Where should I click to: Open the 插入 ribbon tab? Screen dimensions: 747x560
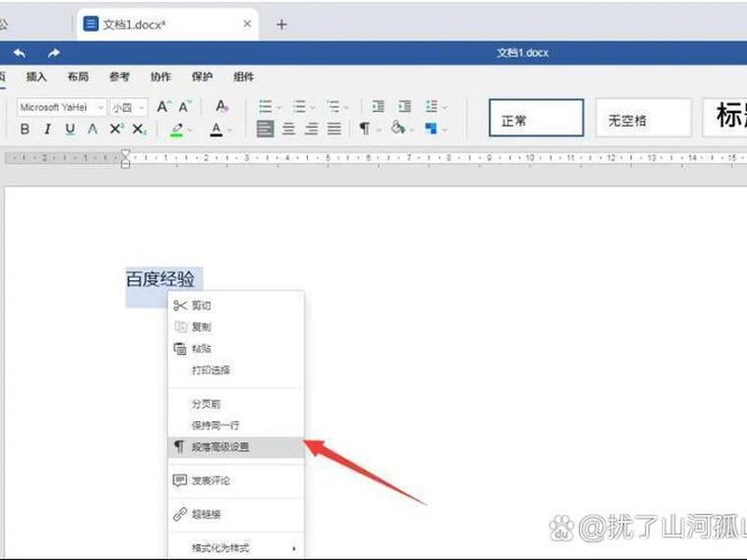tap(36, 77)
